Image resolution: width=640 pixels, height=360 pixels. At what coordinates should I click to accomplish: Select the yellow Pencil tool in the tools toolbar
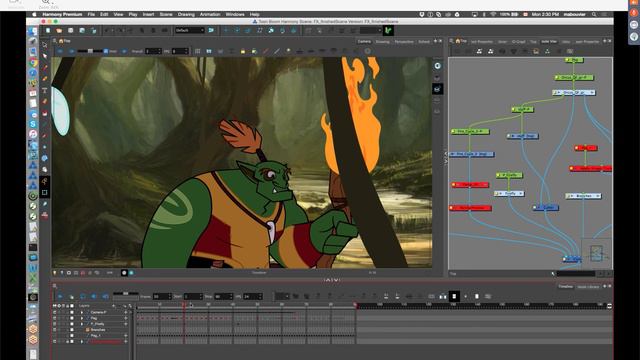pyautogui.click(x=44, y=79)
